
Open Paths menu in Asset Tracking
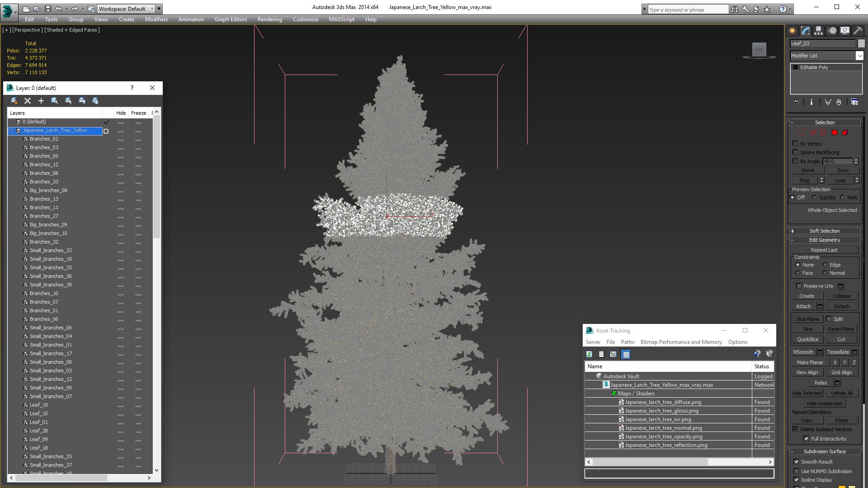pyautogui.click(x=627, y=342)
